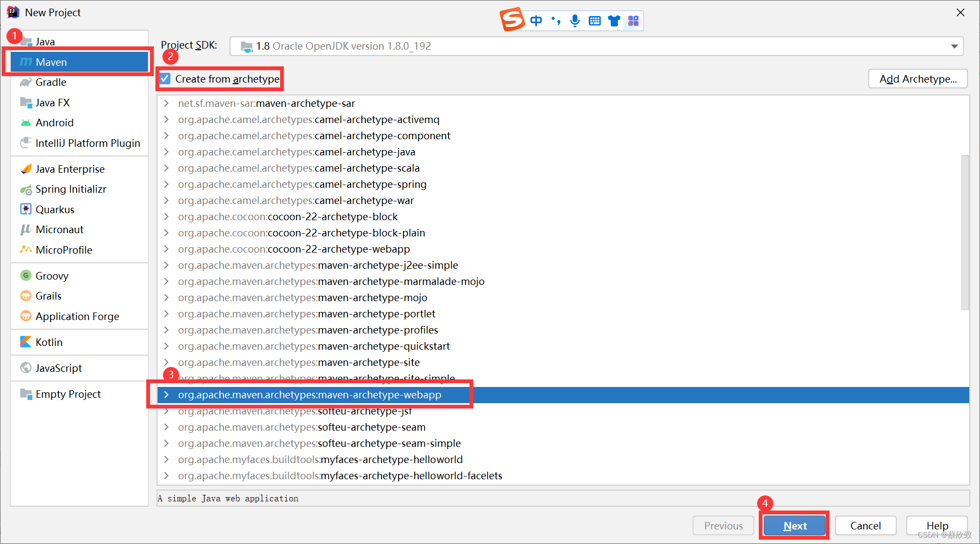980x544 pixels.
Task: Click the Sogou microphone voice input icon
Action: (x=575, y=21)
